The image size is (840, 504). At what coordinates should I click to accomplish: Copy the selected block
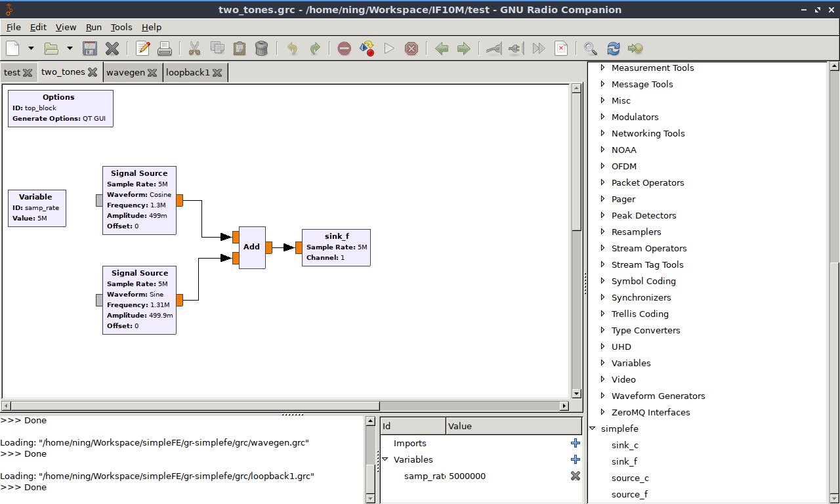pyautogui.click(x=217, y=48)
